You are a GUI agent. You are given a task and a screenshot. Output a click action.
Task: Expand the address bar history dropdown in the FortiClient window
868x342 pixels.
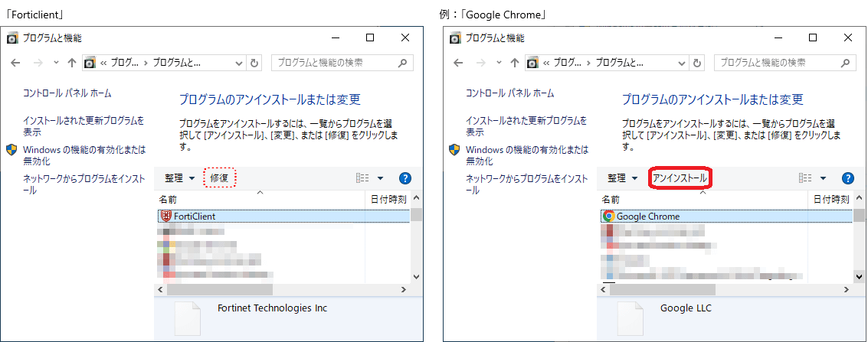point(239,63)
